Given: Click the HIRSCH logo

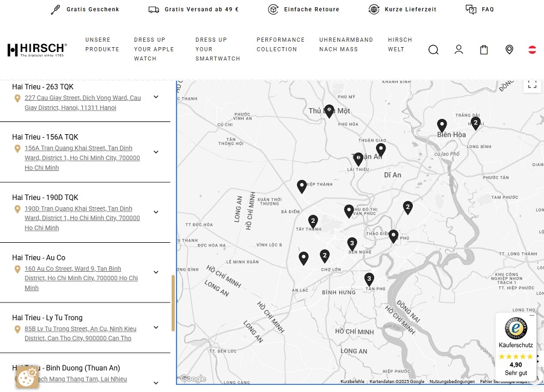Looking at the screenshot, I should click(37, 50).
